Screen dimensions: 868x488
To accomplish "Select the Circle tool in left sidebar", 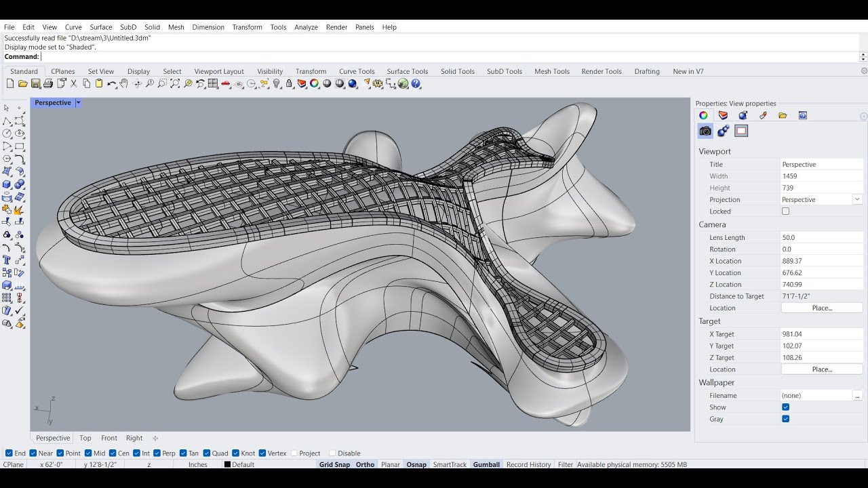I will coord(7,133).
